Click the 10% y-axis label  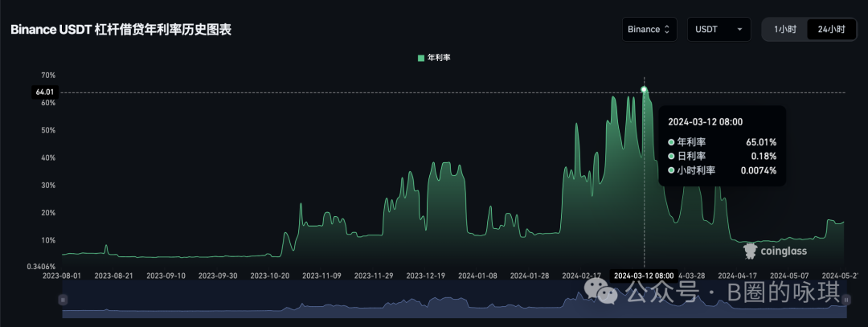point(48,240)
